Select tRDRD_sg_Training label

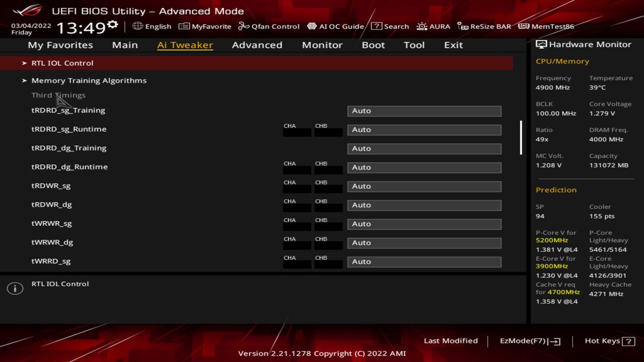coord(68,110)
